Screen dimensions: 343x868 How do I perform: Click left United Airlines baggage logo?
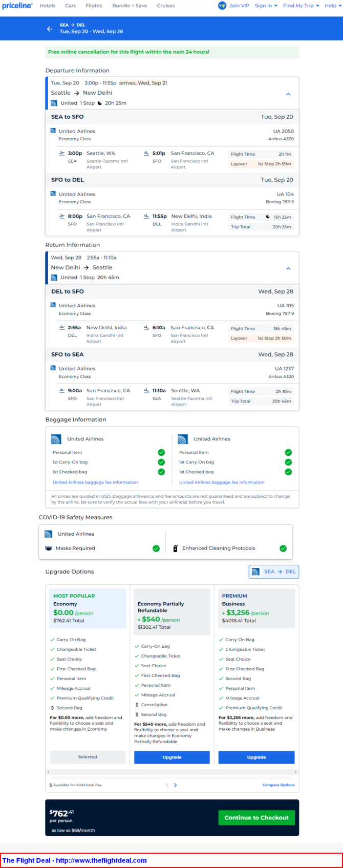pyautogui.click(x=56, y=439)
